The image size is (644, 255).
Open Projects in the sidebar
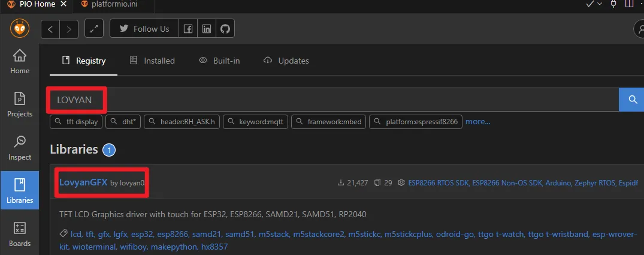pos(20,104)
